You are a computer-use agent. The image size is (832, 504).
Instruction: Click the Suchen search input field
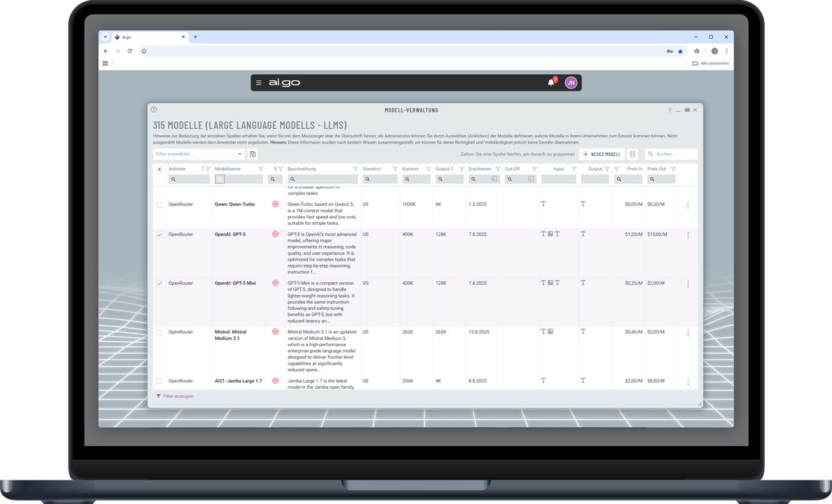674,155
